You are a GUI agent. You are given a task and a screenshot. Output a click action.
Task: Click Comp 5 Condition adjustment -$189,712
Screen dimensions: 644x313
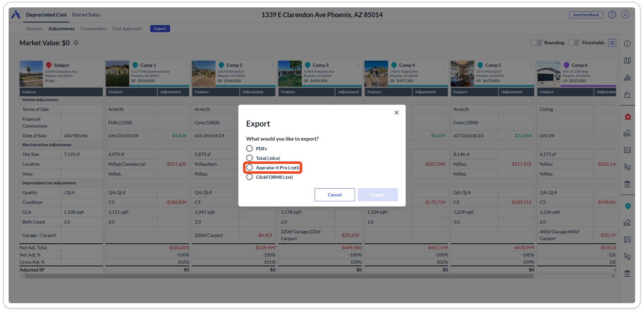point(521,202)
